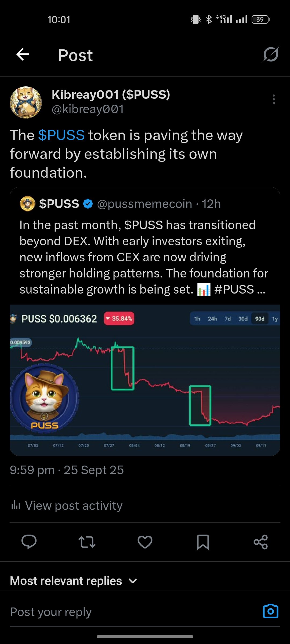Bookmark this post
Image resolution: width=290 pixels, height=644 pixels.
tap(203, 542)
